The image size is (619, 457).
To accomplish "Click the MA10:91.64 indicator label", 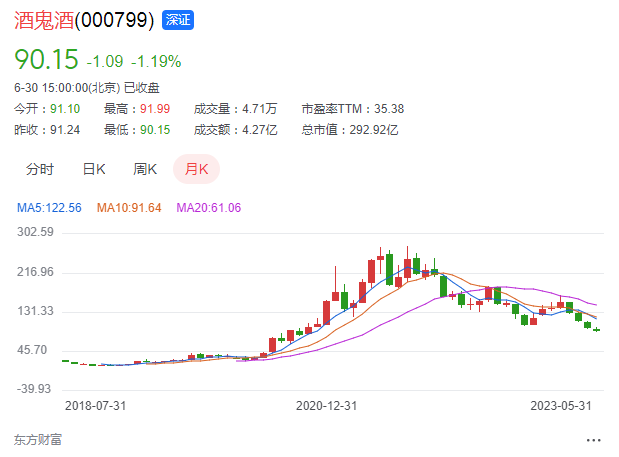I will click(x=129, y=208).
